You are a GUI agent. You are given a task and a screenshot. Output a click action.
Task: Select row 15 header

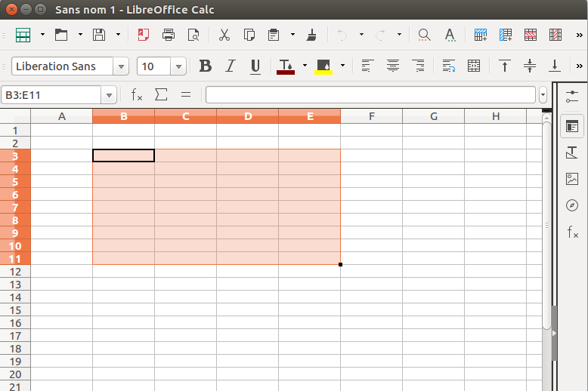15,310
